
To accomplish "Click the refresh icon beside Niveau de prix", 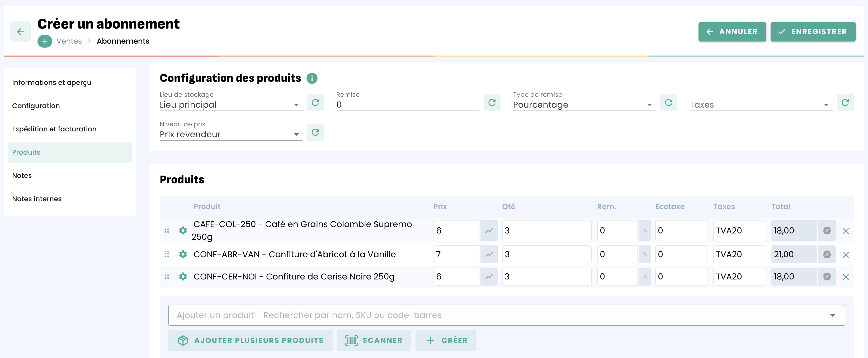I will (x=315, y=132).
